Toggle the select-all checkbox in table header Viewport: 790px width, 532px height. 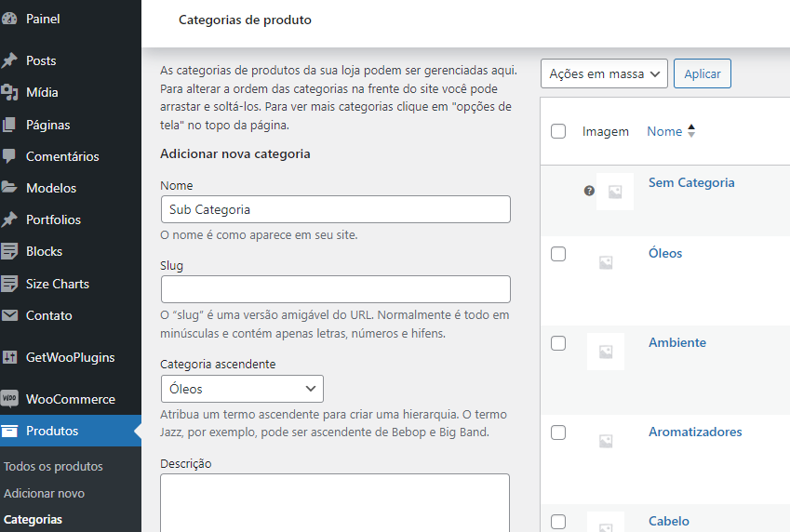(558, 131)
